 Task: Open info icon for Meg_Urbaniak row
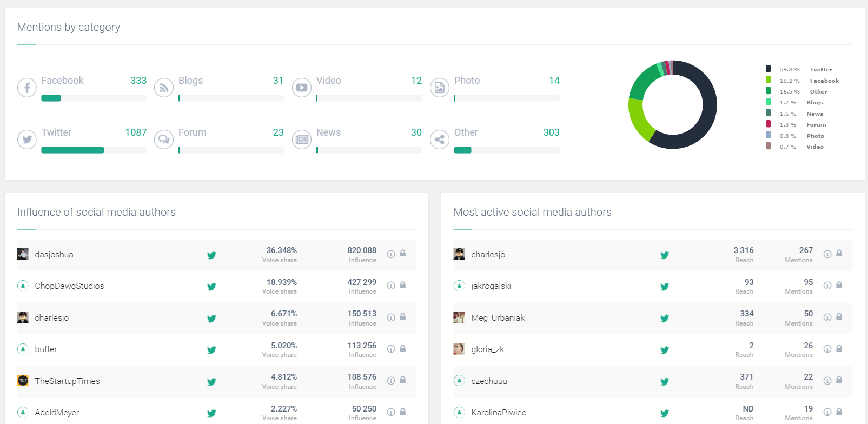(827, 317)
